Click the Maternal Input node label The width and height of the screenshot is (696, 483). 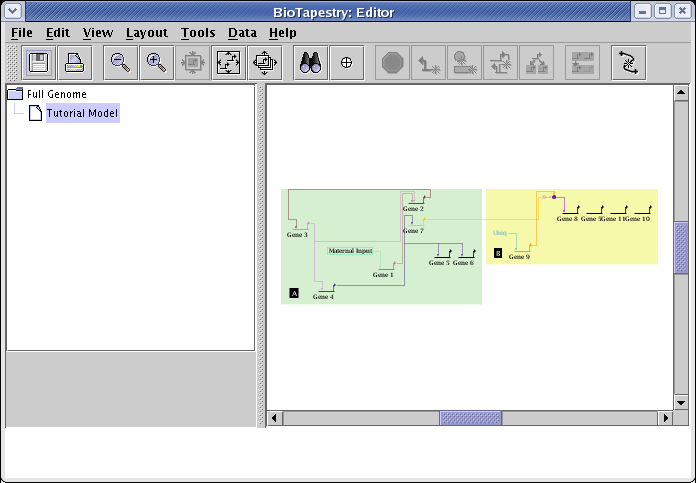pyautogui.click(x=349, y=251)
